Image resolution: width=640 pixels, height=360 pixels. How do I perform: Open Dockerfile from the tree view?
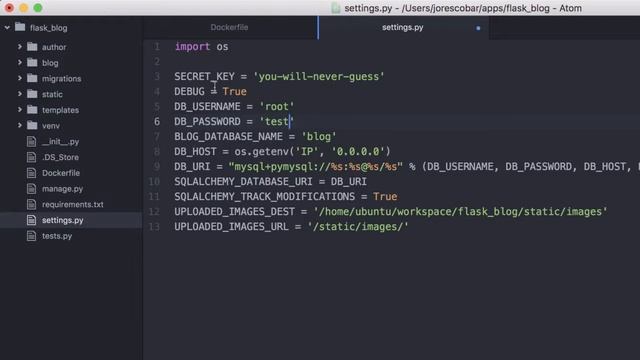(x=61, y=173)
